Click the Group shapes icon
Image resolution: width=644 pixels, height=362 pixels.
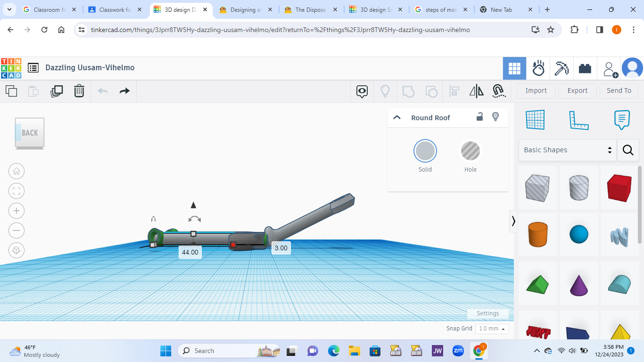tap(408, 91)
